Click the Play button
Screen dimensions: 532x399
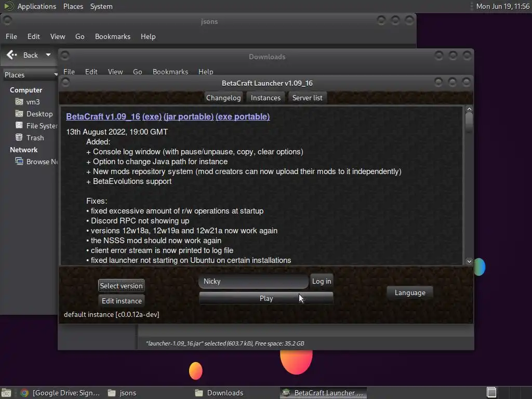[266, 298]
